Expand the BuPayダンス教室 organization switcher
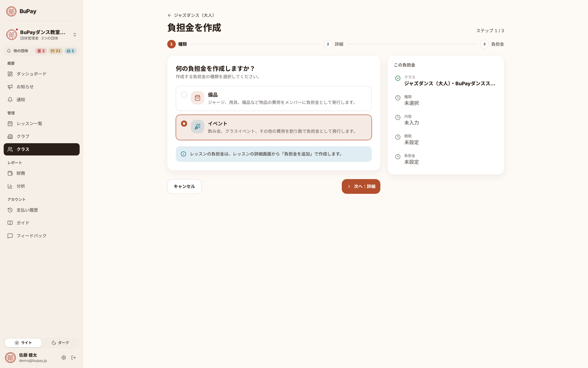588x368 pixels. (41, 35)
